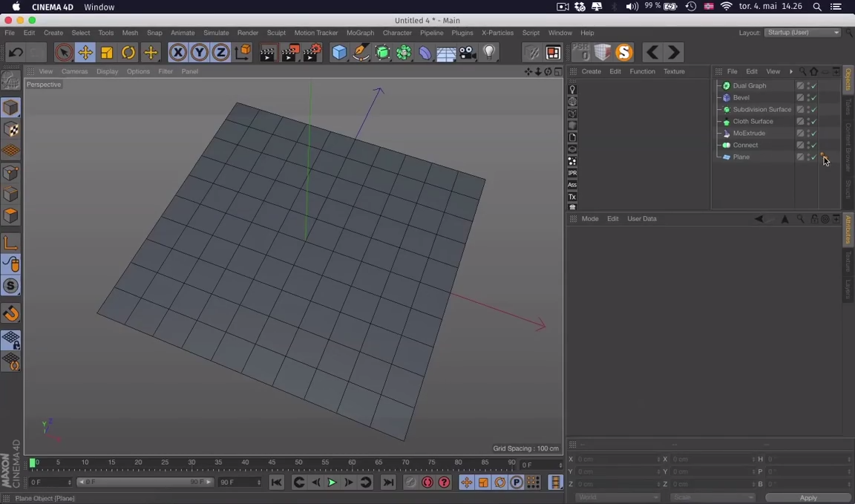The width and height of the screenshot is (855, 504).
Task: Add a Light object
Action: pos(489,53)
